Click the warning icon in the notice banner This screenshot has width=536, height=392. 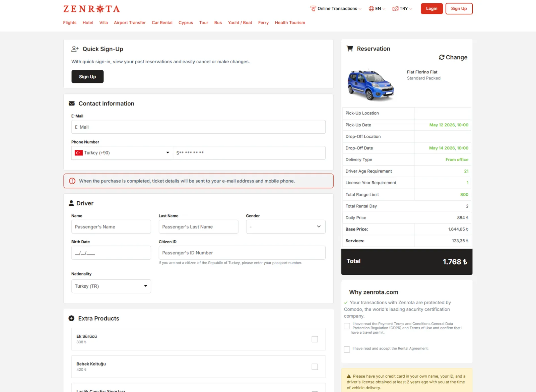click(72, 181)
